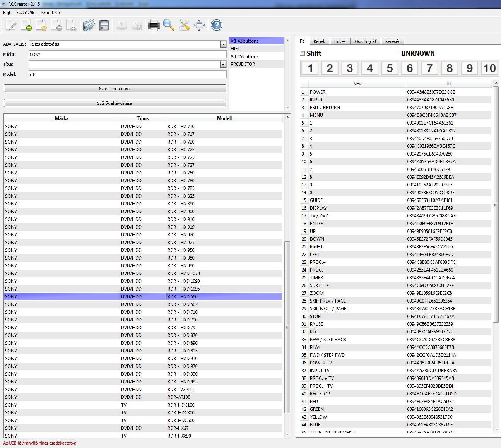Select the 'RDR-HDC100' model row
The height and width of the screenshot is (448, 501).
[x=143, y=405]
